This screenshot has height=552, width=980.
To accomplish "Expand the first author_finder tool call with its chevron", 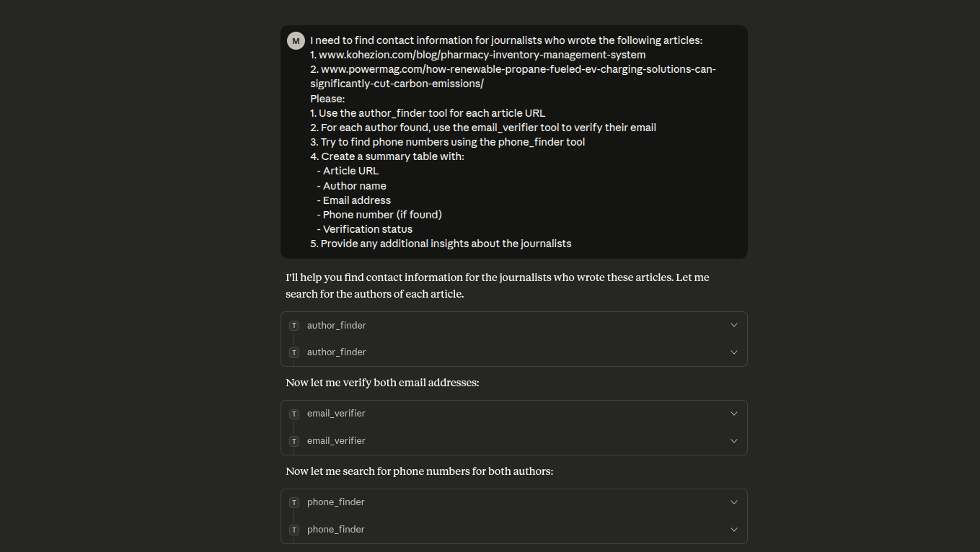I will pos(733,324).
